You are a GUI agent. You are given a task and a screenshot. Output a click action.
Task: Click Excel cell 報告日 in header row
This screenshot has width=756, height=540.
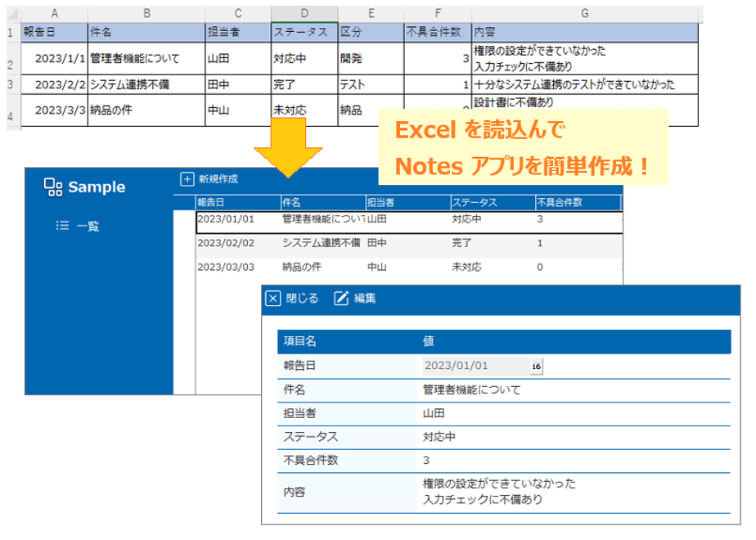pyautogui.click(x=55, y=32)
